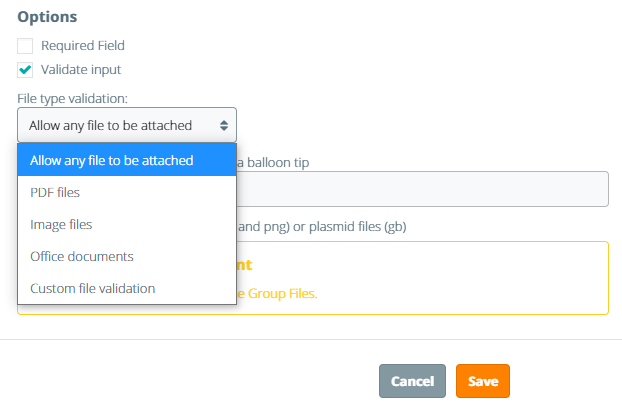Pick the 'Image files' option
Image resolution: width=622 pixels, height=413 pixels.
tap(61, 224)
